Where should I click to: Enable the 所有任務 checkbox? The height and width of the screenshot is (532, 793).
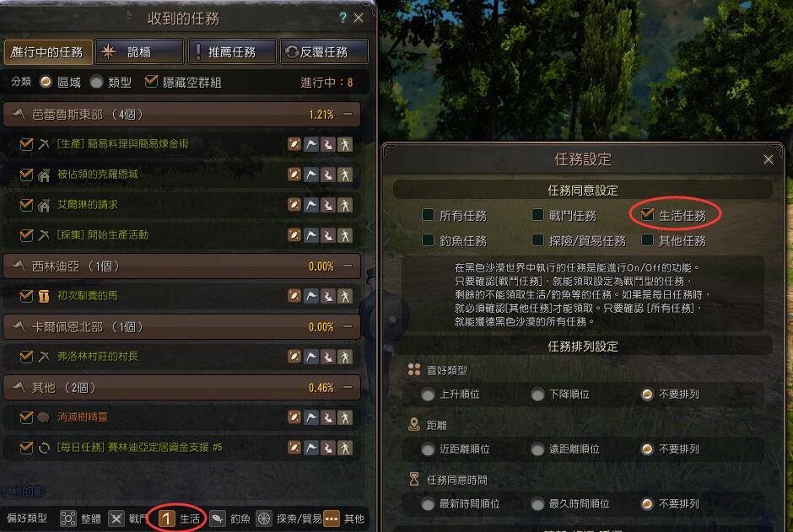click(x=428, y=215)
